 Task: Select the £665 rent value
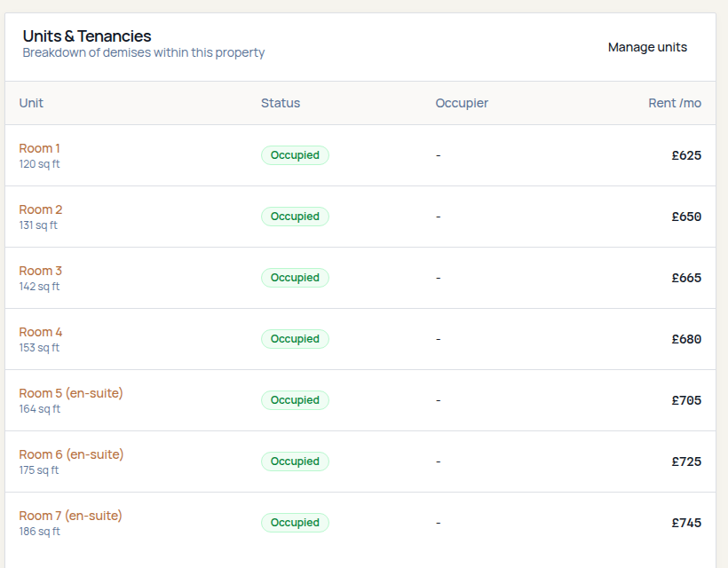coord(686,278)
